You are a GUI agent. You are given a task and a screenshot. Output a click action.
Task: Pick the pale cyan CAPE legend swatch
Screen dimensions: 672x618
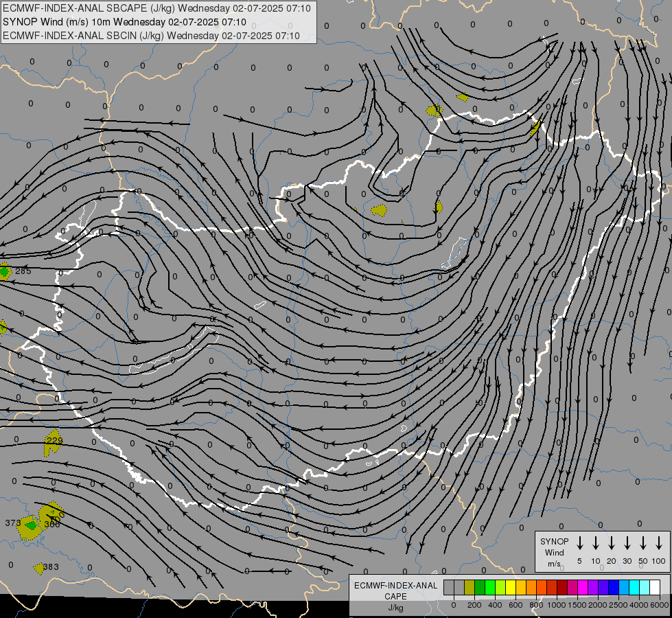pyautogui.click(x=645, y=587)
